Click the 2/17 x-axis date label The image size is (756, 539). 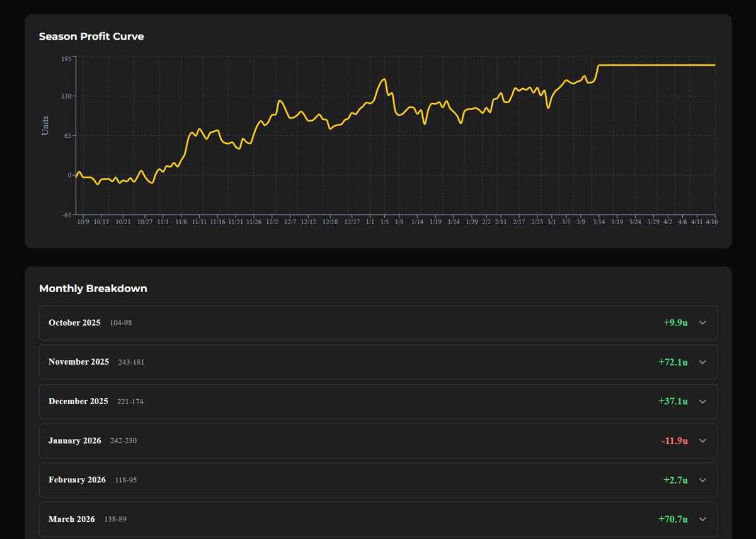[x=518, y=222]
